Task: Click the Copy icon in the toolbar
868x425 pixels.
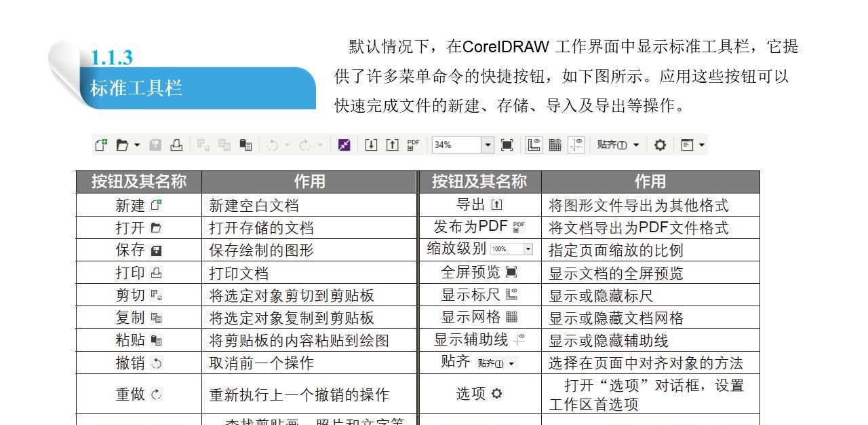Action: pyautogui.click(x=224, y=145)
